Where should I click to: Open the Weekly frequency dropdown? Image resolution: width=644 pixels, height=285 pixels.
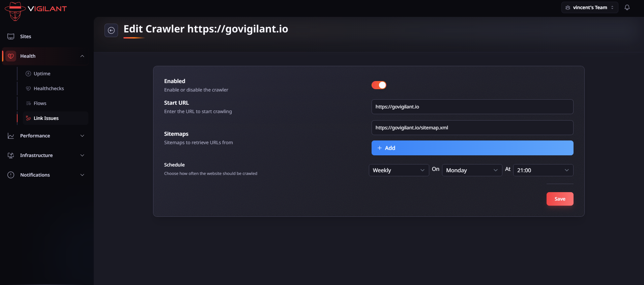[x=399, y=170]
